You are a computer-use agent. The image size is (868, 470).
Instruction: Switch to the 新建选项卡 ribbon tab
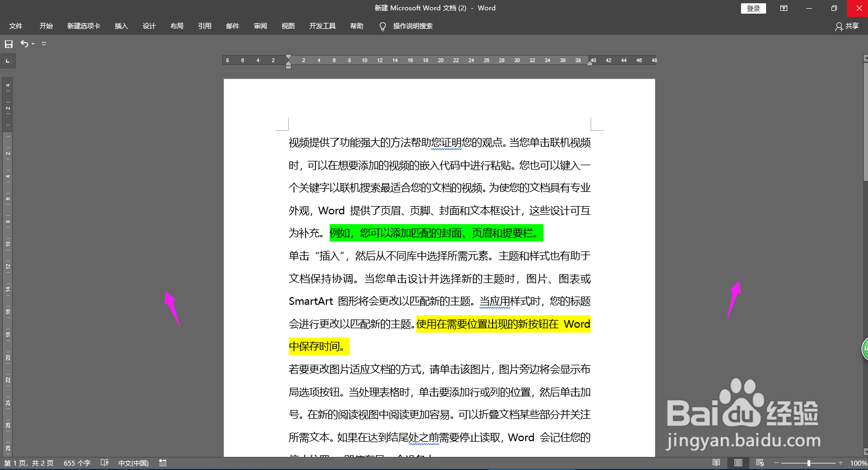pyautogui.click(x=84, y=26)
